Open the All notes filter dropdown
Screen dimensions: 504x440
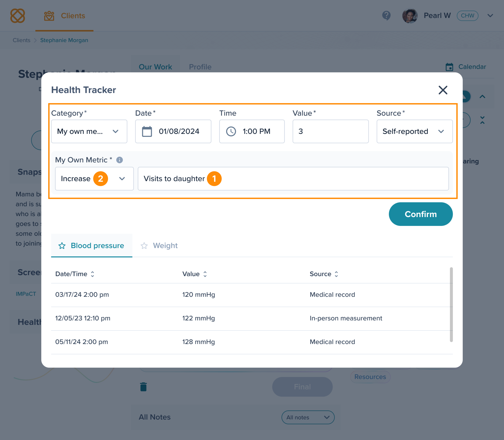308,417
